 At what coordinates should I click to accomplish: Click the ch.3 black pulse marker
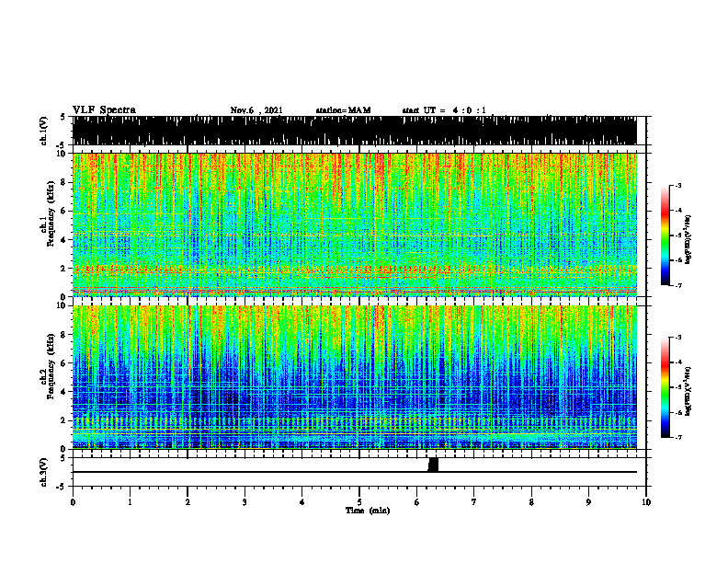433,465
